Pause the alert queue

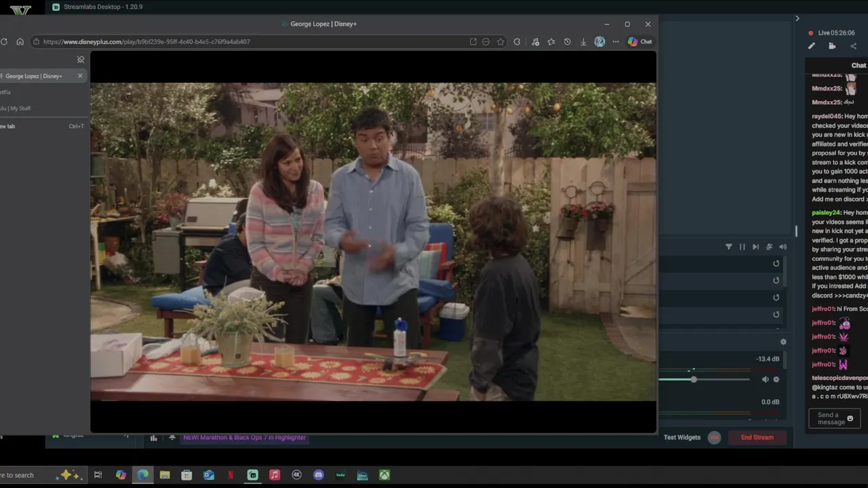point(743,247)
